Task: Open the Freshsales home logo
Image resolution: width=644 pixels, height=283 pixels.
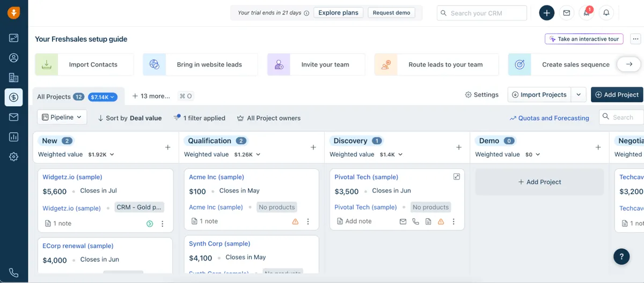Action: coord(13,13)
